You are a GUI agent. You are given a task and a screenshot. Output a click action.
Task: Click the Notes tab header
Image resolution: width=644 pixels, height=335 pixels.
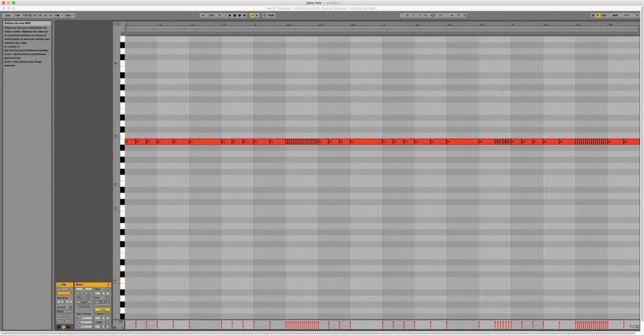(79, 285)
